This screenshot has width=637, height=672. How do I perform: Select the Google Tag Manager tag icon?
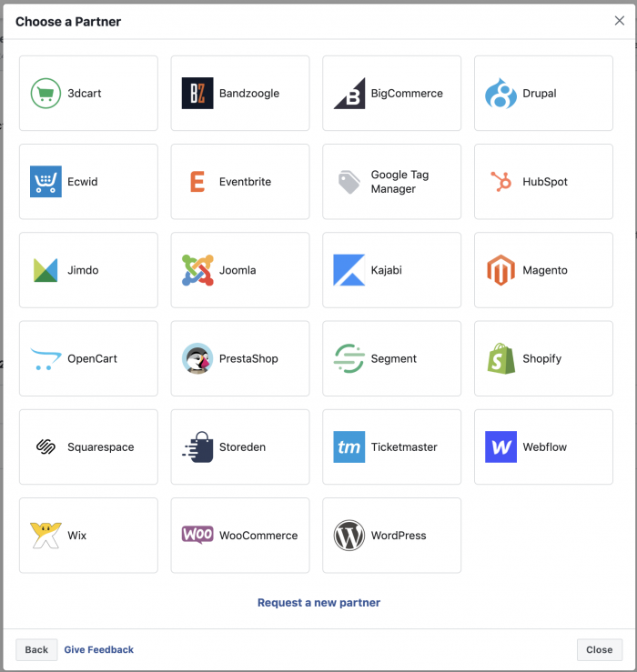(349, 182)
